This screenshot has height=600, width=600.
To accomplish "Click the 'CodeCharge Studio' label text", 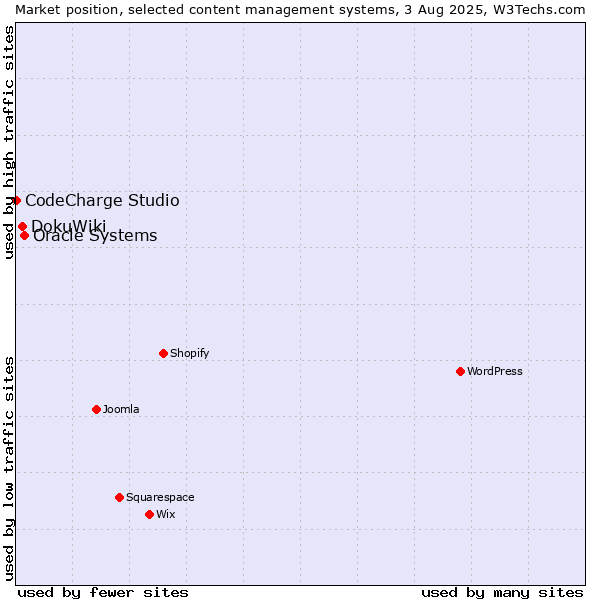I will point(102,201).
